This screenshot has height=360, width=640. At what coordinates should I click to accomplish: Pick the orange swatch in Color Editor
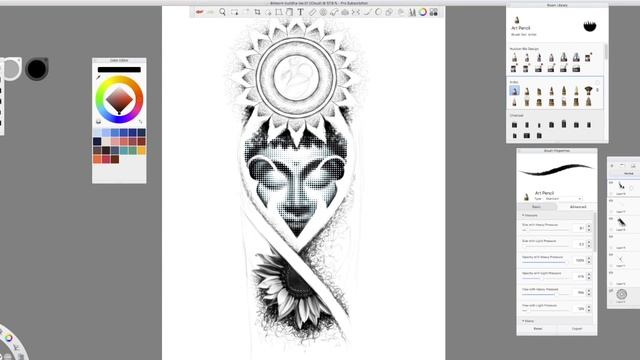[x=97, y=159]
